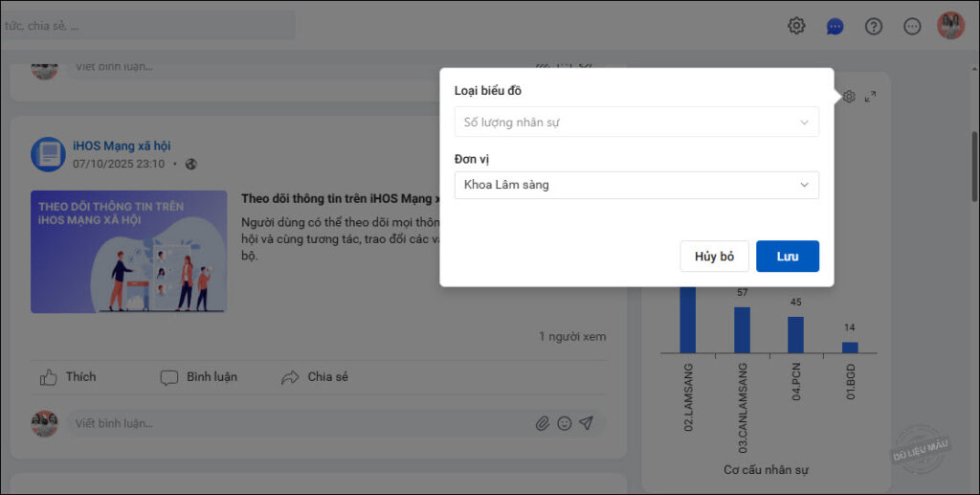Click the 'Cơ cấu nhân sự' chart title
The width and height of the screenshot is (980, 495).
pyautogui.click(x=766, y=469)
